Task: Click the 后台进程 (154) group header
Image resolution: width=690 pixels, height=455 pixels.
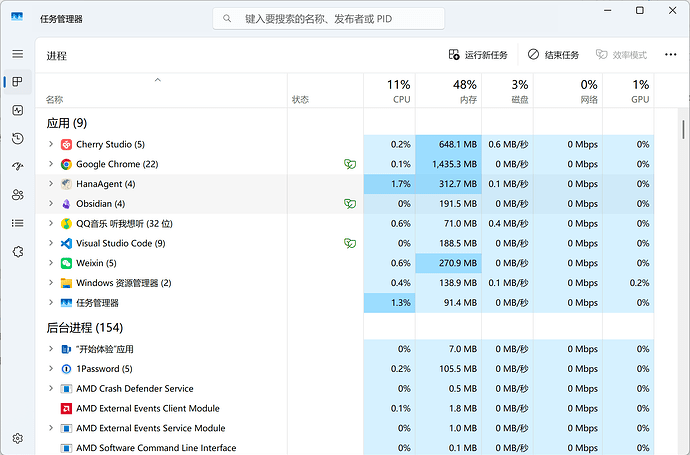Action: pos(85,327)
